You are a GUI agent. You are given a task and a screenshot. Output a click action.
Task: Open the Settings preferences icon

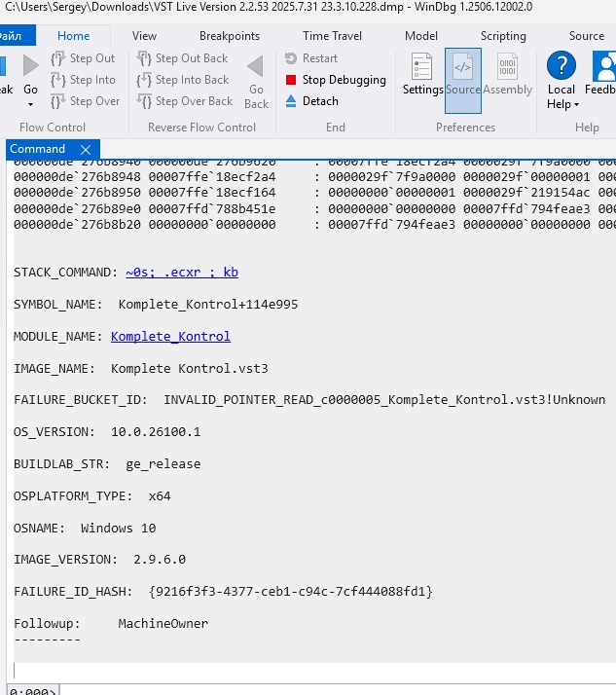point(421,66)
